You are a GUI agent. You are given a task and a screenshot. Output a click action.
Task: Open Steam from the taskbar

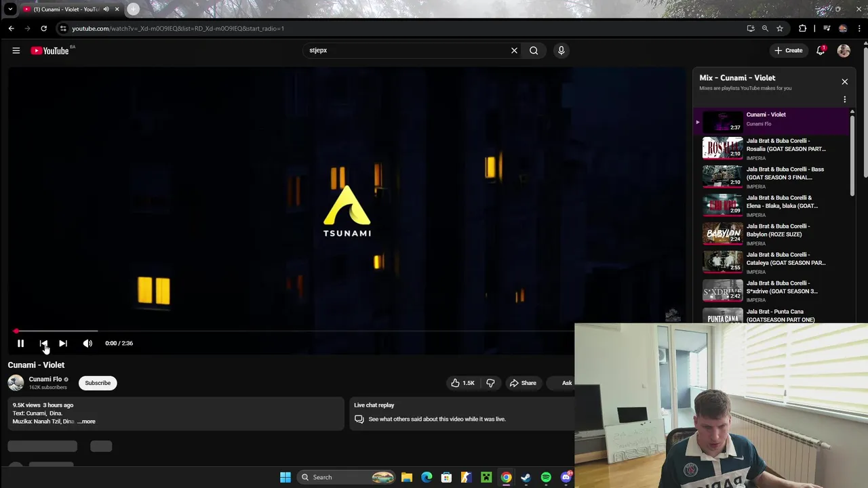coord(526,477)
